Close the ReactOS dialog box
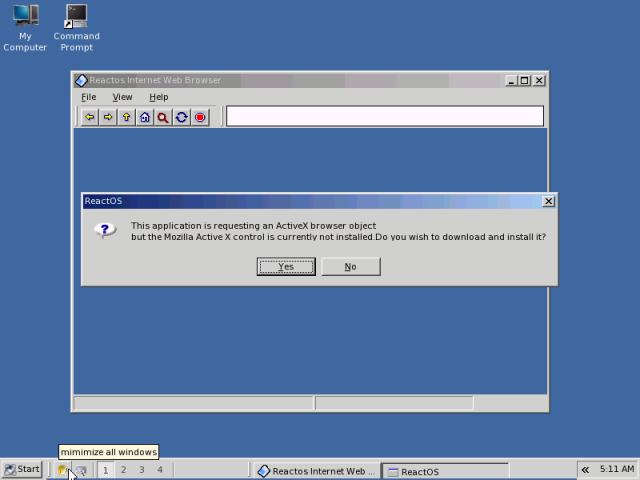Viewport: 640px width, 480px height. 548,201
